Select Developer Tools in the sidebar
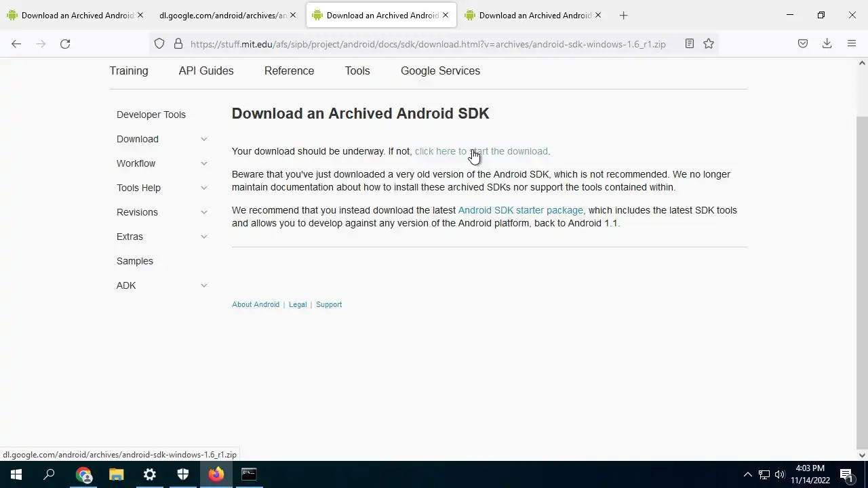 (151, 115)
